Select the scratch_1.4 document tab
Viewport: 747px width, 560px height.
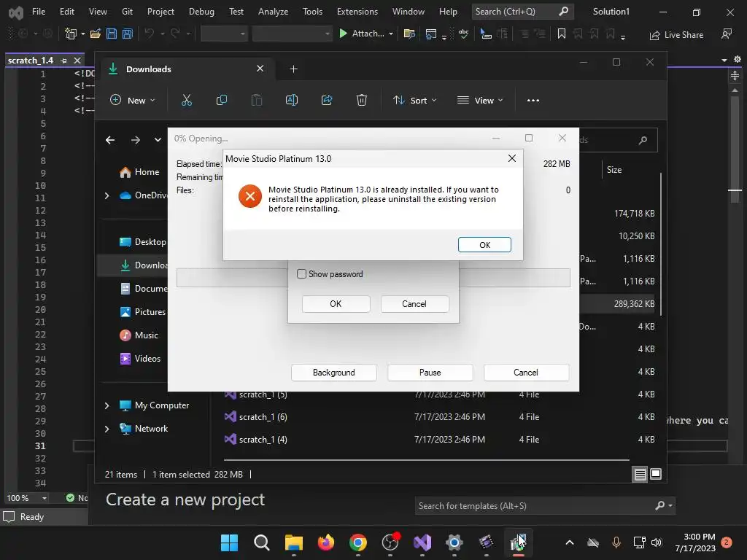(31, 61)
